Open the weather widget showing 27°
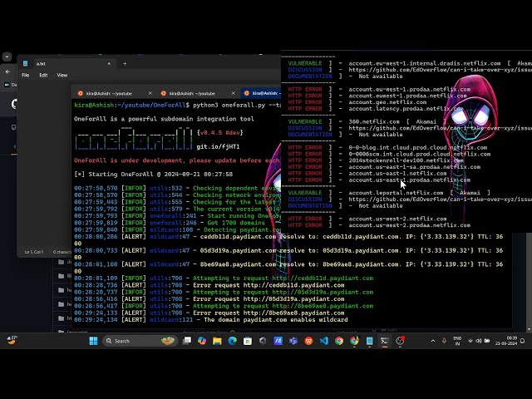The width and height of the screenshot is (532, 399). tap(12, 340)
